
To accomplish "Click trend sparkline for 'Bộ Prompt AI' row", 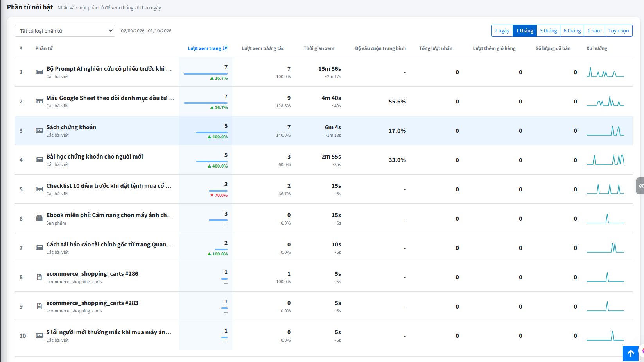I will point(605,72).
